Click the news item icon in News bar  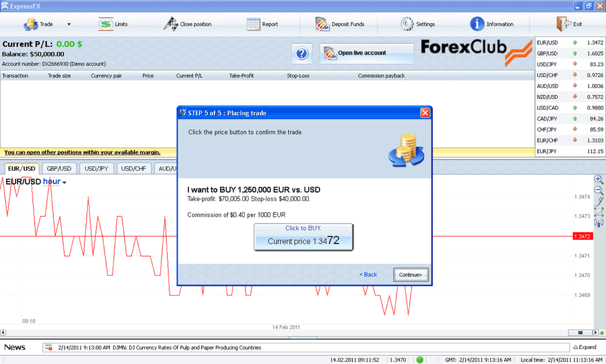(48, 347)
